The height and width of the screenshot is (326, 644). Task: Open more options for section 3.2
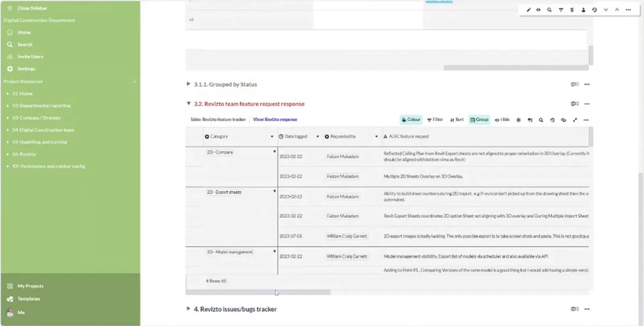point(587,104)
